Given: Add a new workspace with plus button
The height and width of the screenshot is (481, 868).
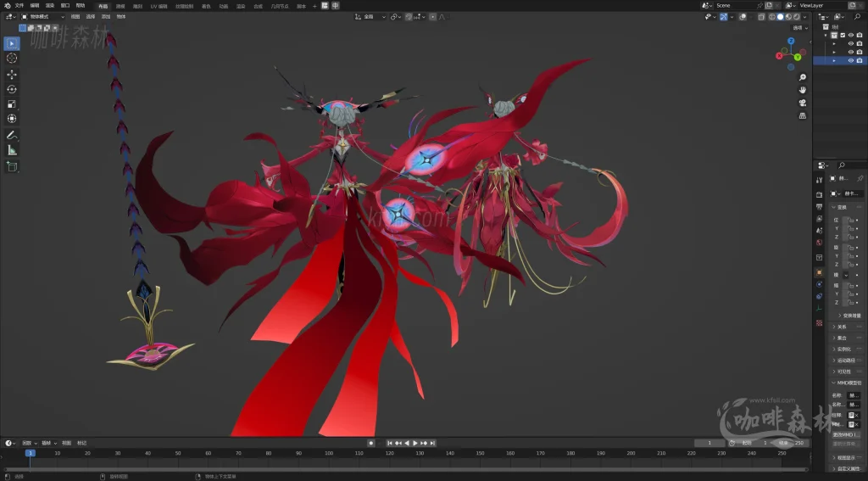Looking at the screenshot, I should (314, 6).
